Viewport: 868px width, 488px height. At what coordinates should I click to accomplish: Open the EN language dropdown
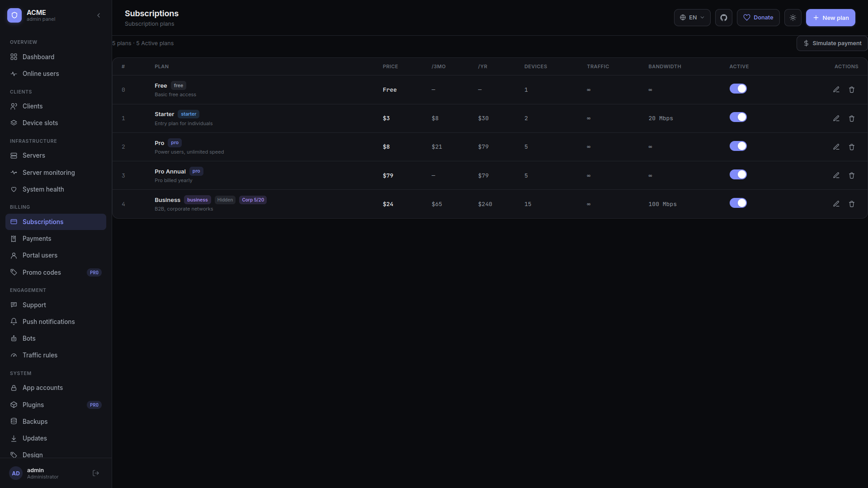tap(692, 18)
